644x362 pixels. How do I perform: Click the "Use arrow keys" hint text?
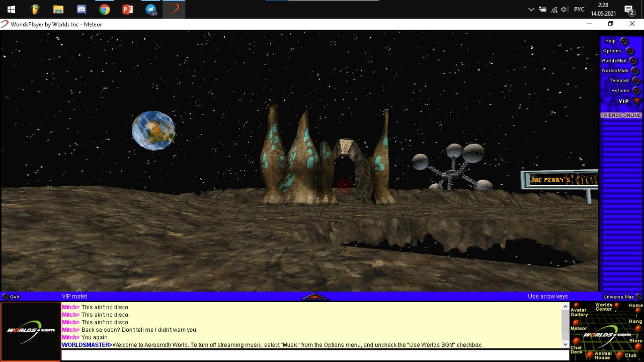(x=547, y=297)
